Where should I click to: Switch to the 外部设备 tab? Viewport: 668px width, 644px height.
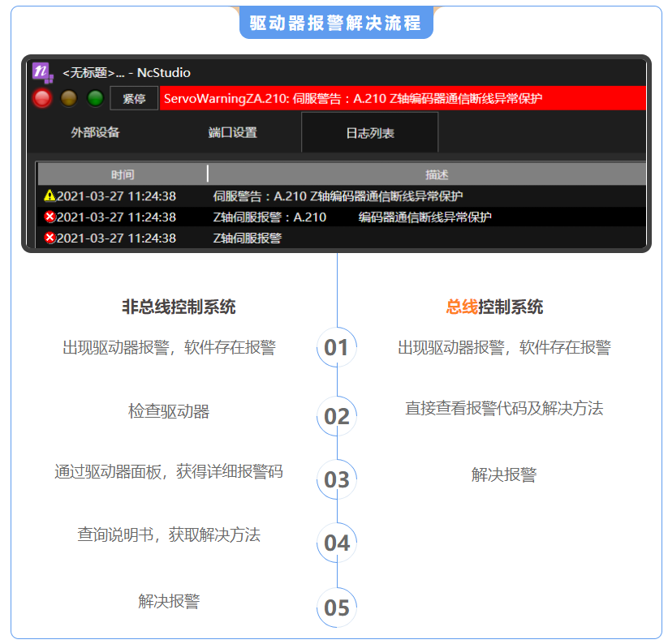click(x=95, y=132)
